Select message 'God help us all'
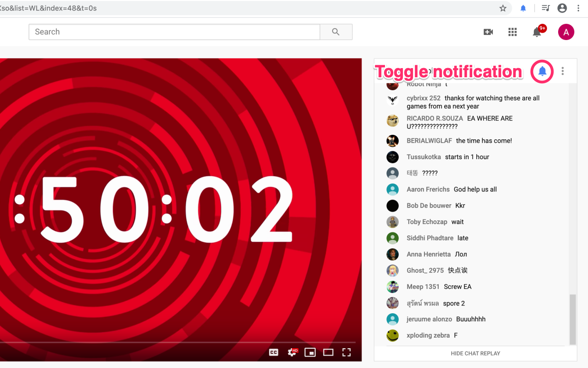This screenshot has height=368, width=588. pyautogui.click(x=475, y=190)
